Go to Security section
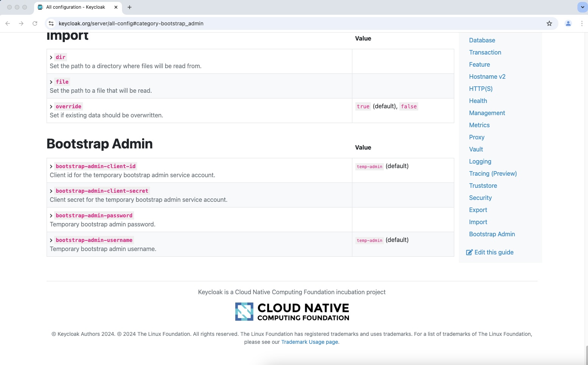Screen dimensions: 588x365 (x=480, y=198)
